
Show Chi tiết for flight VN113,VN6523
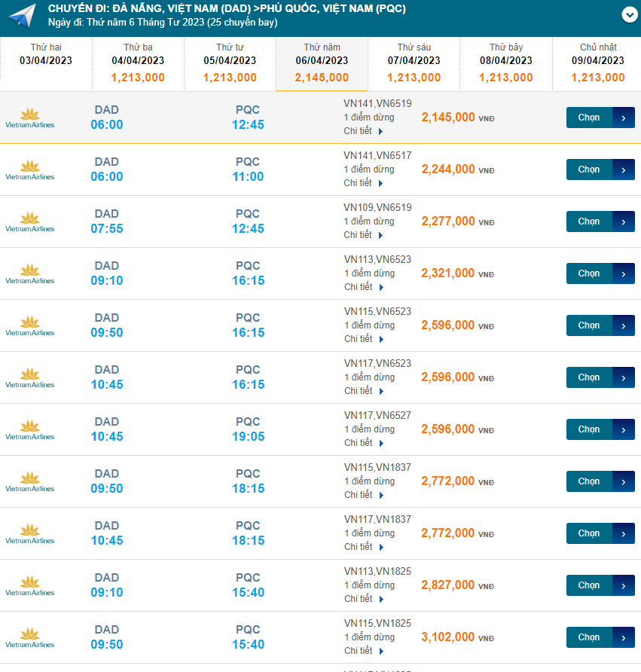click(x=364, y=287)
